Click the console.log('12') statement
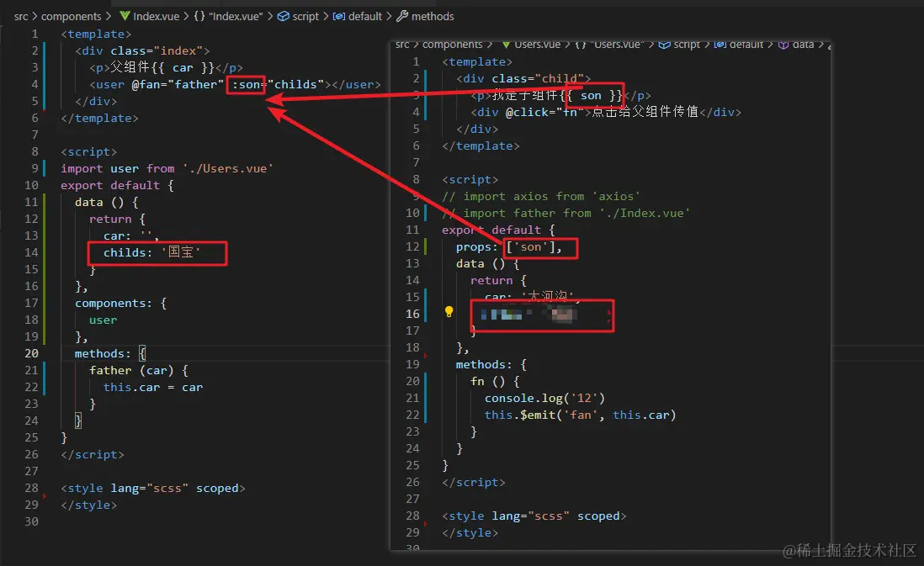Viewport: 924px width, 566px height. (x=544, y=399)
